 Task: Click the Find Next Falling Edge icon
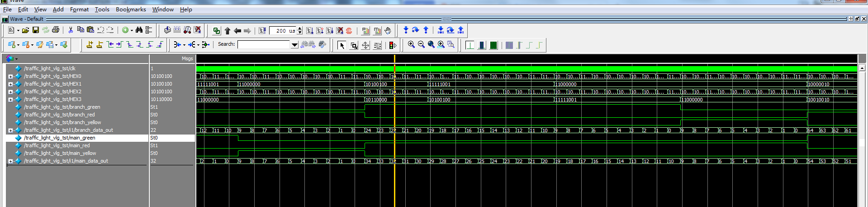[x=139, y=44]
